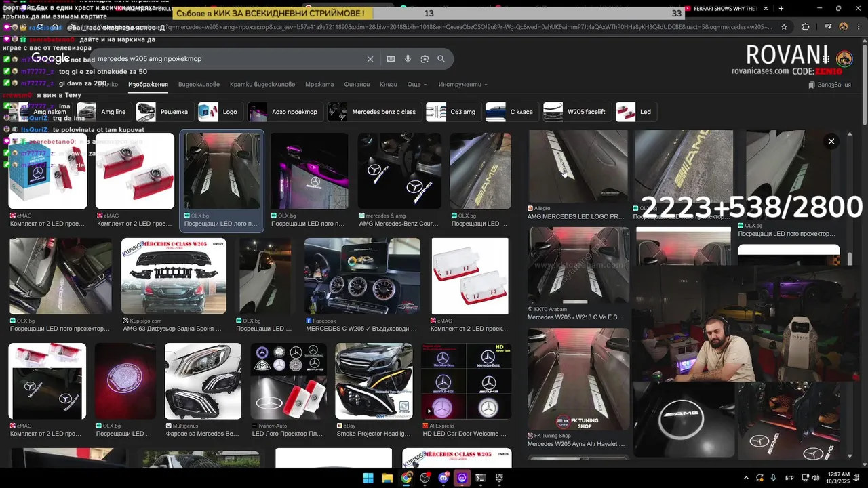Switch to Chrome in the taskbar
This screenshot has height=488, width=868.
pos(406,478)
